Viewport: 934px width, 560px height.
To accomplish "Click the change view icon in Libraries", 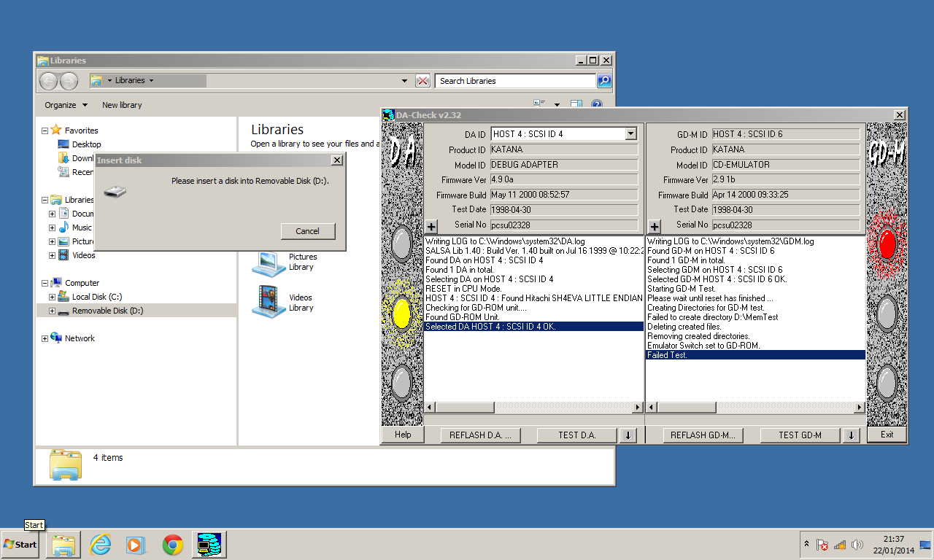I will tap(540, 105).
